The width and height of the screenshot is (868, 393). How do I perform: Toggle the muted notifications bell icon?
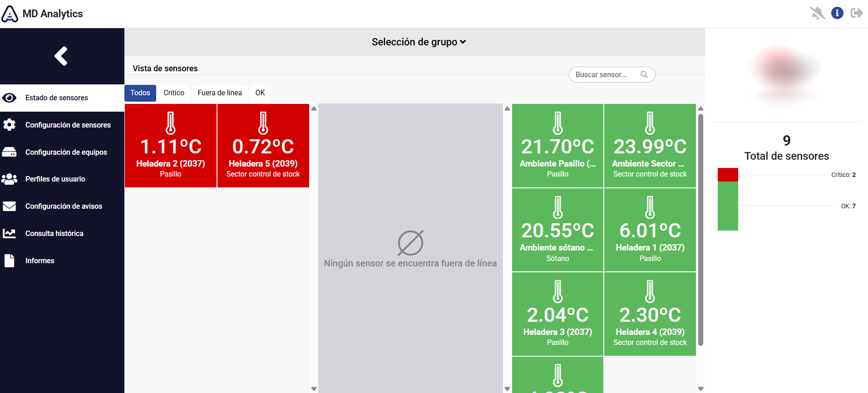click(x=817, y=13)
